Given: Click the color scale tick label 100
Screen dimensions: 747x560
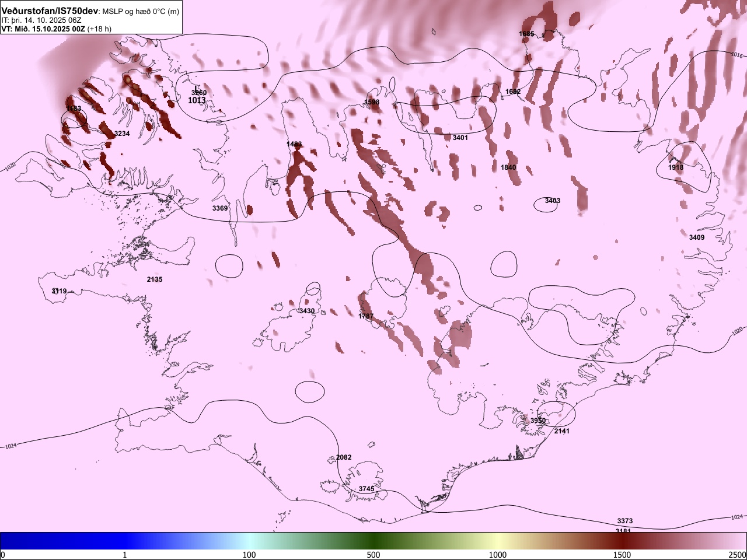Looking at the screenshot, I should tap(249, 555).
